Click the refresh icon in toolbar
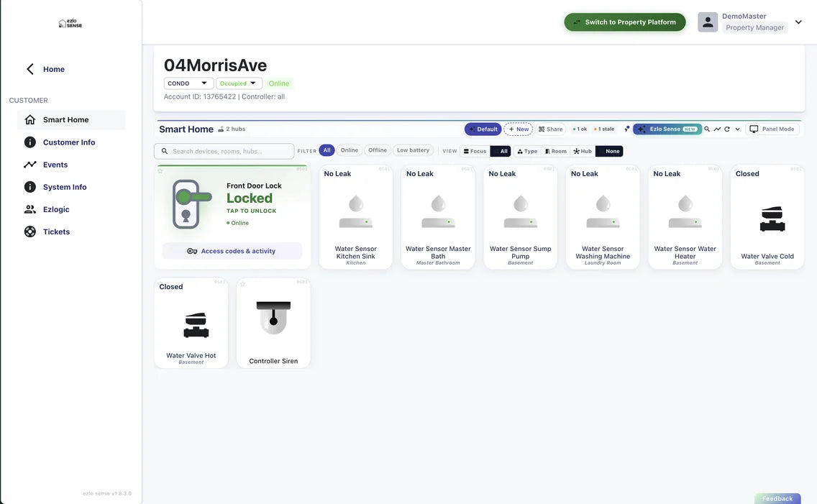This screenshot has width=817, height=504. [x=727, y=129]
